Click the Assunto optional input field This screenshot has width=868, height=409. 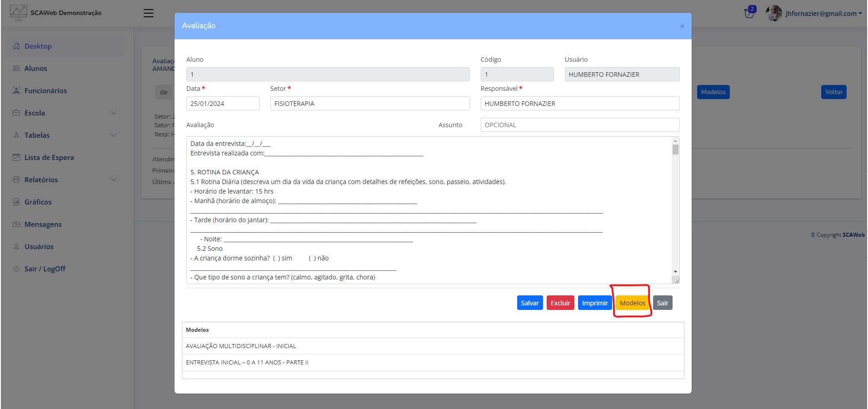point(579,125)
